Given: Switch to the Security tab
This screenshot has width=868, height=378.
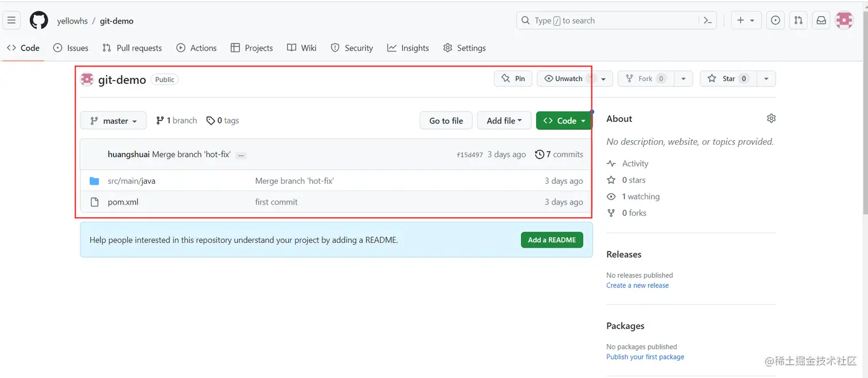Looking at the screenshot, I should 352,48.
